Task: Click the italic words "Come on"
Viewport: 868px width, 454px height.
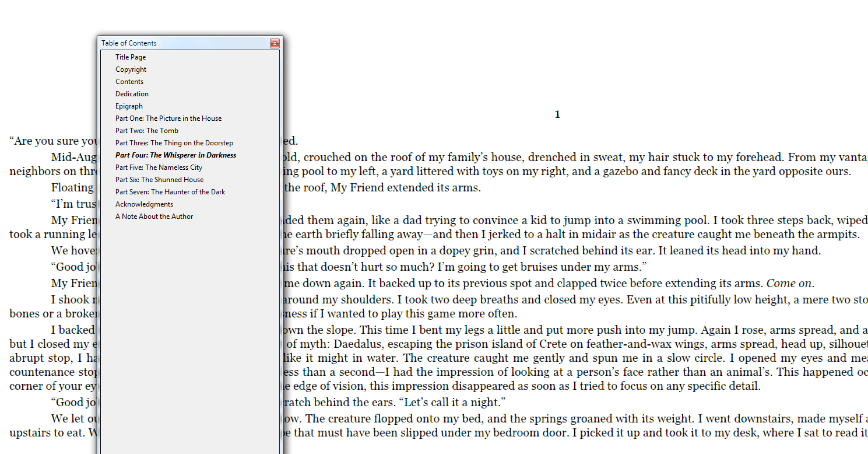Action: [x=788, y=284]
